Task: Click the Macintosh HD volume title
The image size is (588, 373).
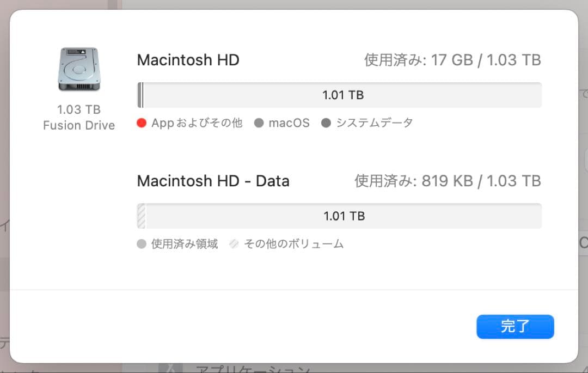Action: [x=188, y=60]
